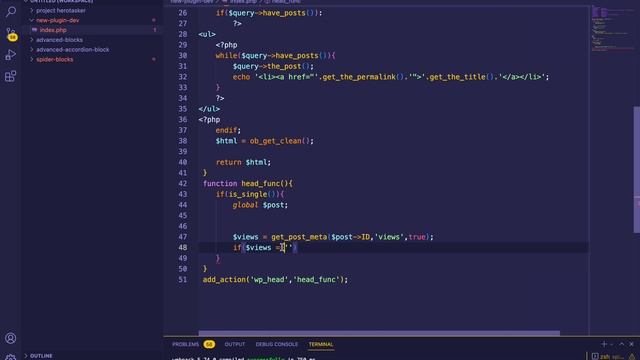Viewport: 640px width, 360px height.
Task: Click 'if(is_single()){' on line 43
Action: pyautogui.click(x=250, y=194)
